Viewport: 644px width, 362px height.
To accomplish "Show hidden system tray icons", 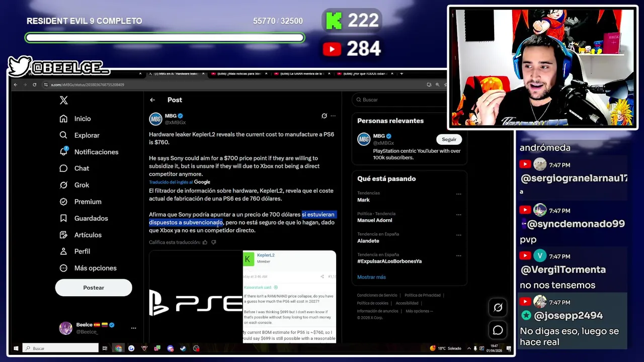I will click(469, 348).
